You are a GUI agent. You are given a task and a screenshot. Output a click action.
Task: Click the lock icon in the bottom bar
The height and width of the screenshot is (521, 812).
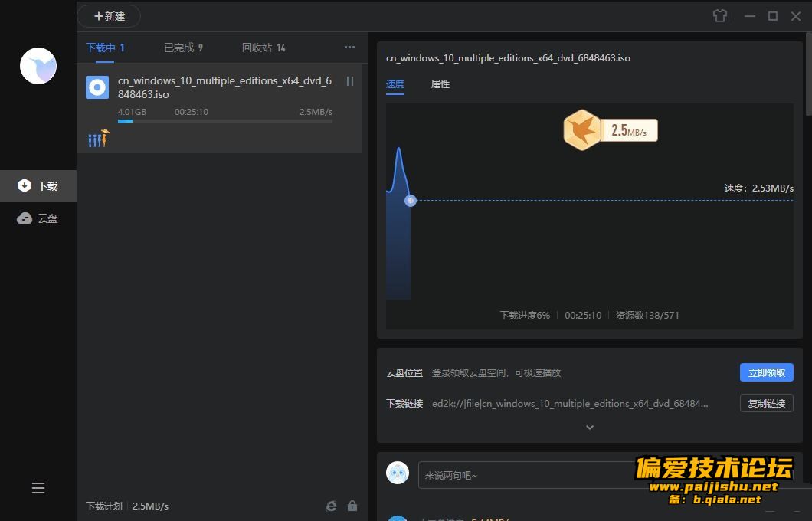click(x=352, y=506)
